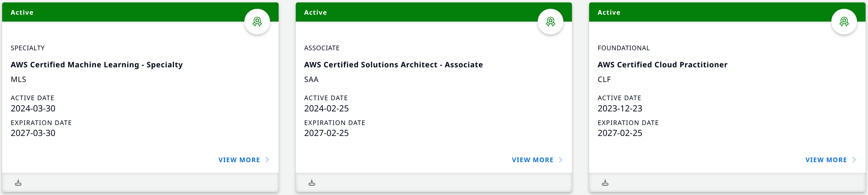868x195 pixels.
Task: Click the badge icon on Solutions Architect card
Action: click(x=550, y=22)
